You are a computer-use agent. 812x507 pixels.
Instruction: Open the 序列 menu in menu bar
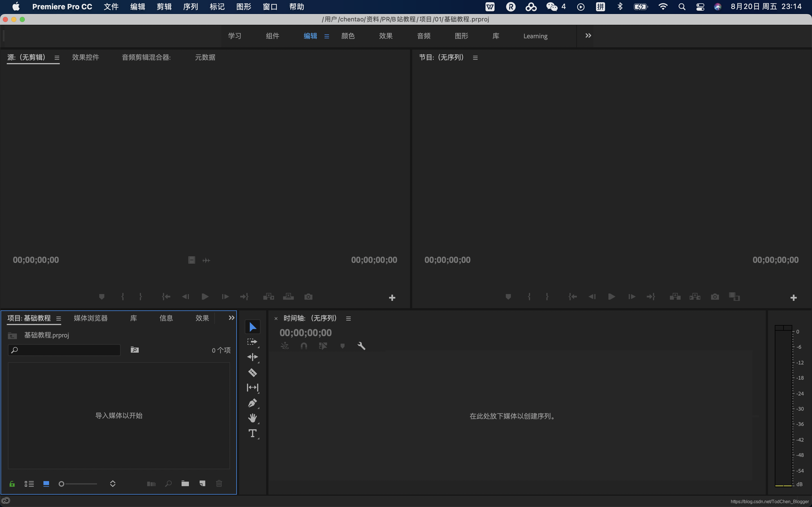tap(191, 7)
